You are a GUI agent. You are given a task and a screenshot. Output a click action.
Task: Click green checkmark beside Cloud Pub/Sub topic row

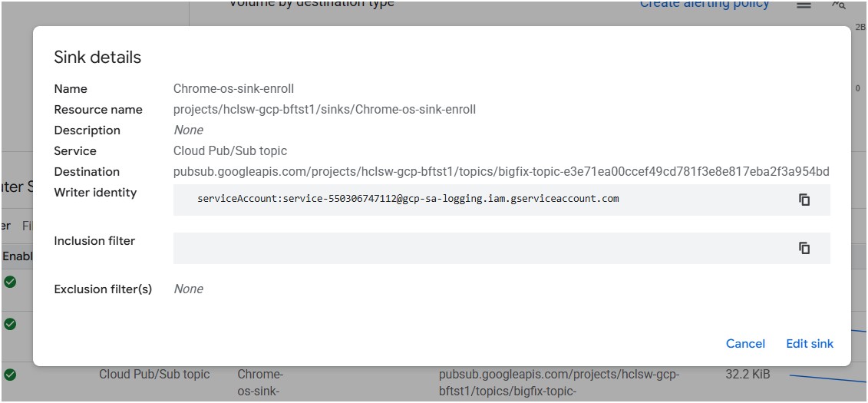tap(10, 375)
